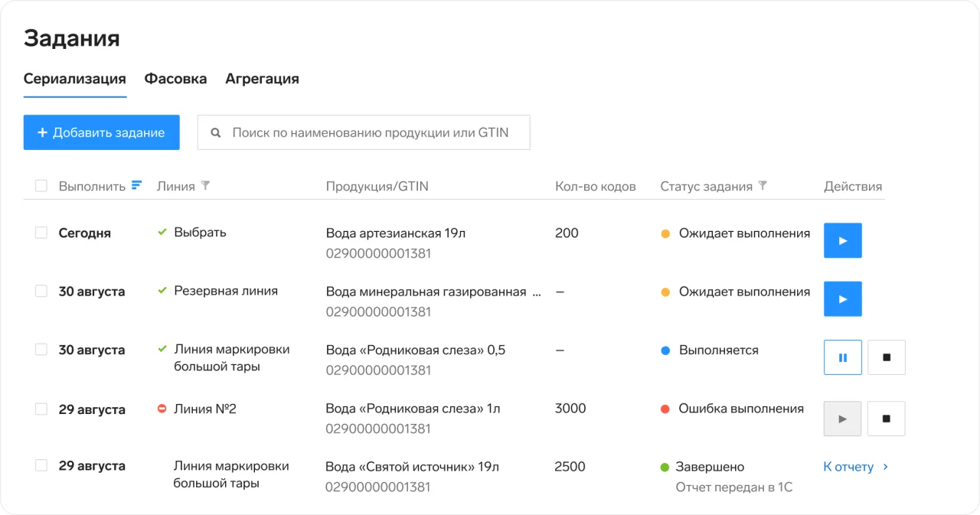Image resolution: width=980 pixels, height=515 pixels.
Task: Toggle the select-all checkbox in header
Action: pyautogui.click(x=41, y=185)
